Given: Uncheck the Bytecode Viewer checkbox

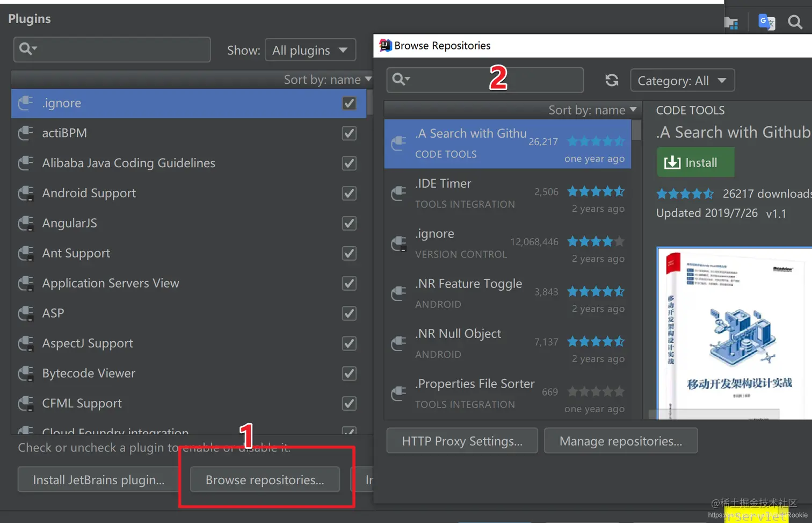Looking at the screenshot, I should click(349, 374).
